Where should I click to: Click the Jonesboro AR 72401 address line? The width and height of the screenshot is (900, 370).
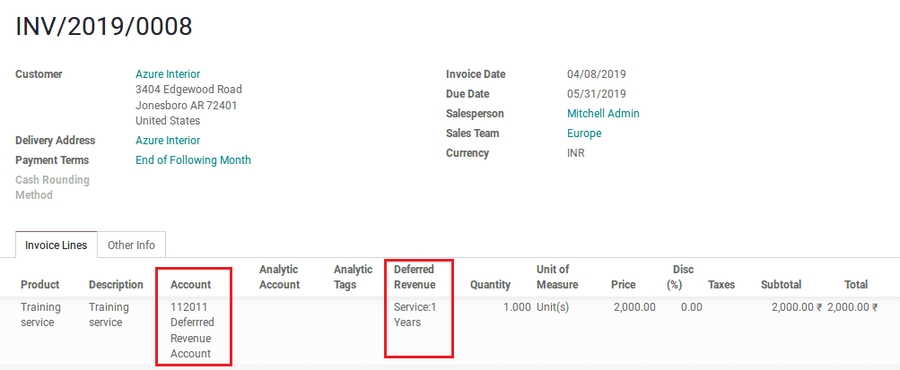coord(186,106)
